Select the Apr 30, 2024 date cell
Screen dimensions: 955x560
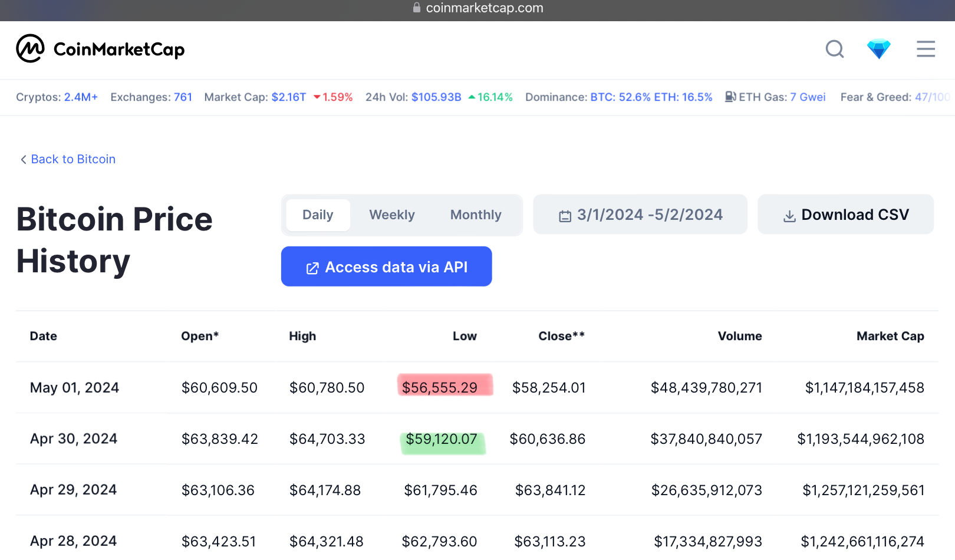tap(74, 439)
